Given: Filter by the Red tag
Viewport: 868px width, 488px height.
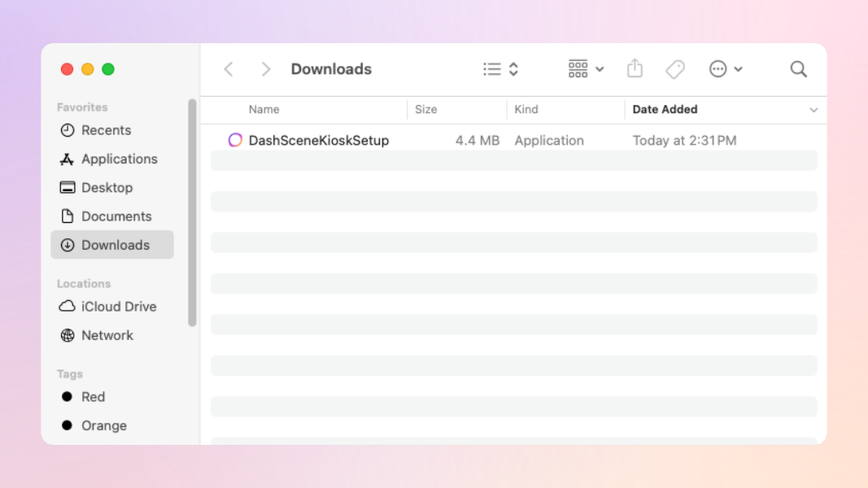Looking at the screenshot, I should [111, 397].
